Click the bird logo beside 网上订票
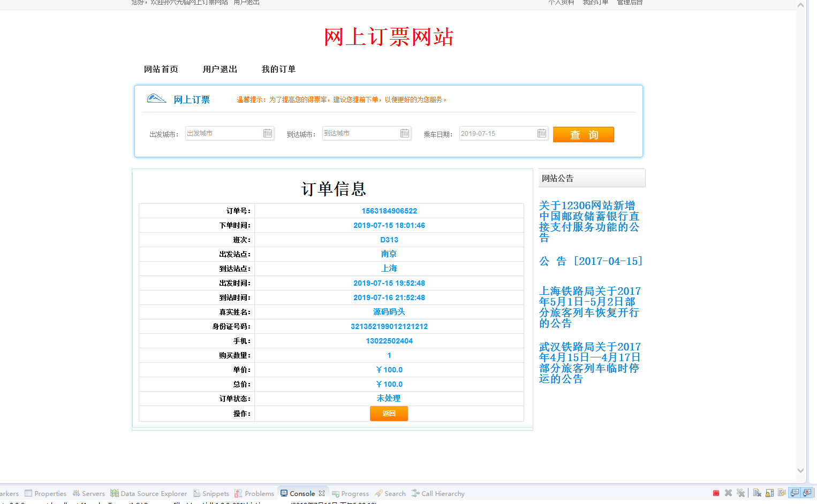The image size is (817, 504). pyautogui.click(x=155, y=99)
